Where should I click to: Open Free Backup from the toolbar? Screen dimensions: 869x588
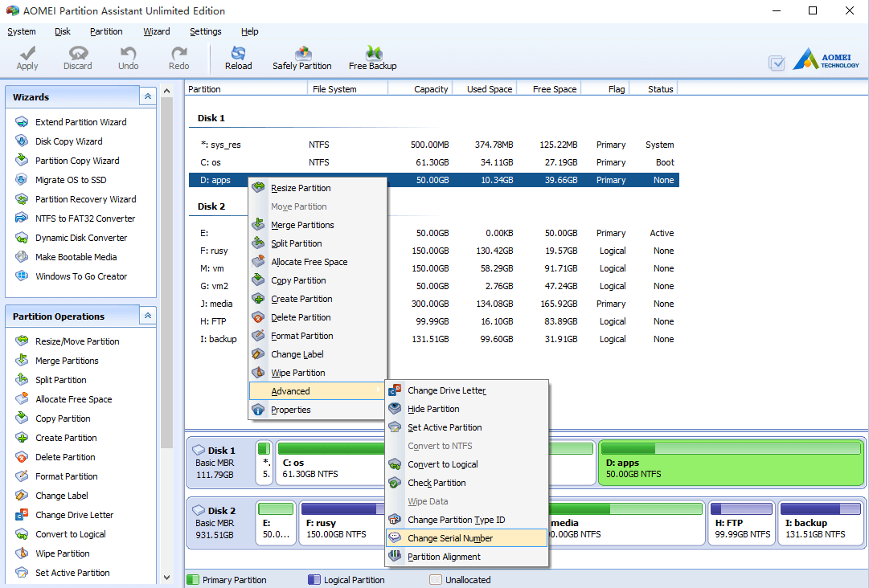coord(373,53)
